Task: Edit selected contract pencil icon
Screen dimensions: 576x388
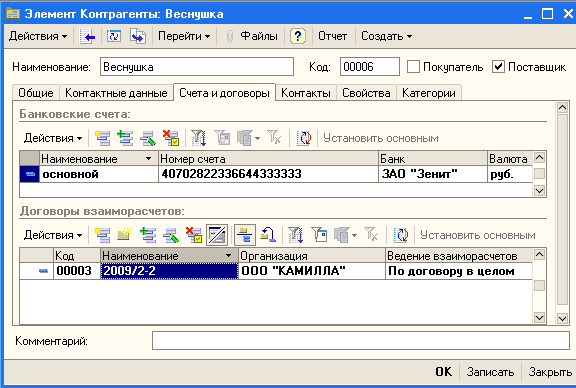Action: [171, 235]
